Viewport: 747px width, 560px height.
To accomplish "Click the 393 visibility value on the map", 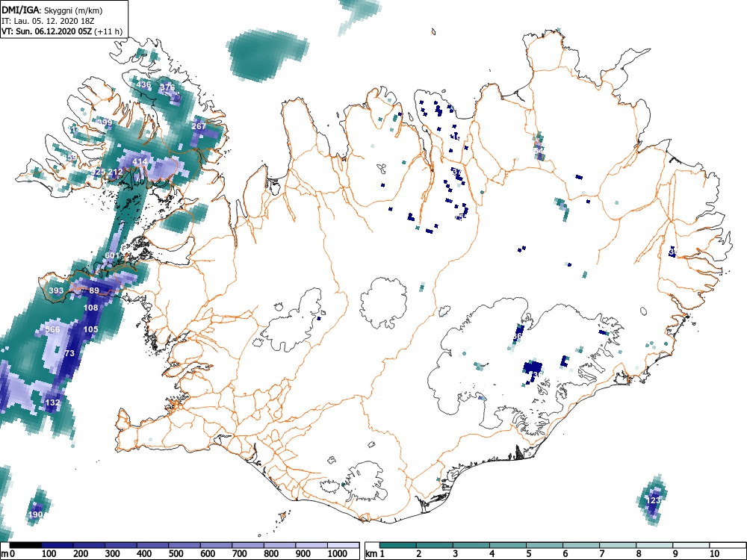I will click(x=56, y=290).
